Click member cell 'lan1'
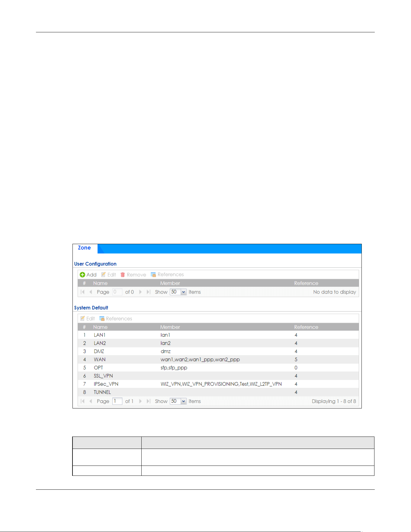The width and height of the screenshot is (411, 532). click(165, 335)
